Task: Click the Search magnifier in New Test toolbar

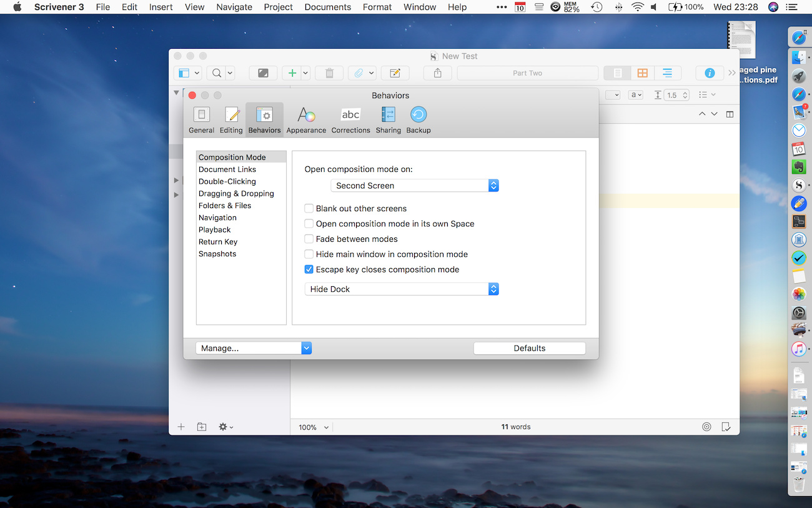Action: 217,73
